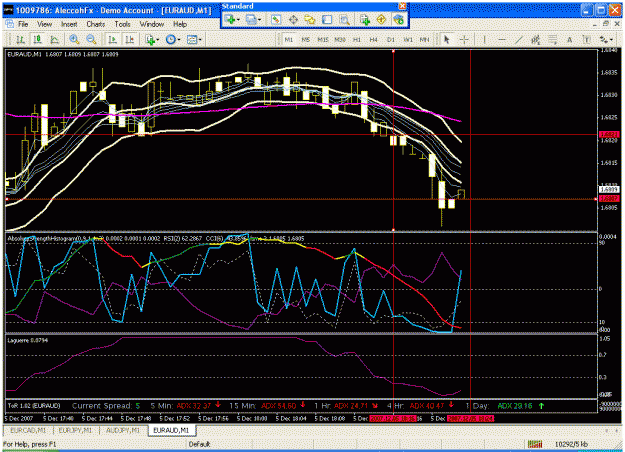Toggle chart shift from right border
The height and width of the screenshot is (452, 625).
[130, 39]
